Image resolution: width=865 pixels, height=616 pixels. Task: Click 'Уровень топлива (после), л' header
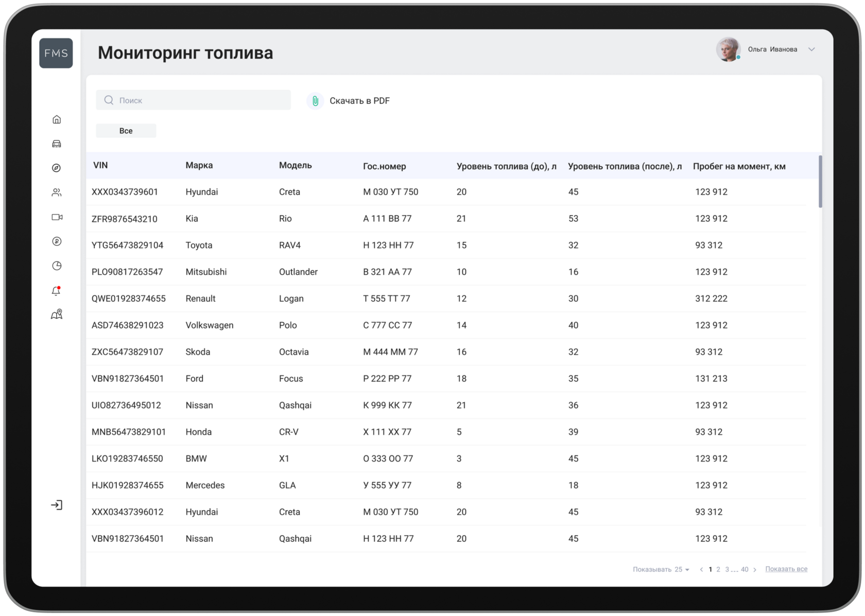pos(625,166)
